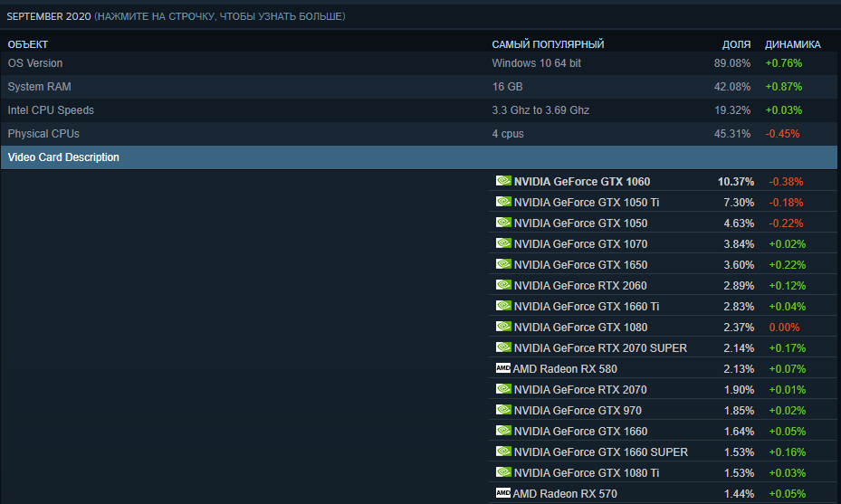This screenshot has width=841, height=504.
Task: Click the SEPTEMBER 2020 header title
Action: coord(49,16)
